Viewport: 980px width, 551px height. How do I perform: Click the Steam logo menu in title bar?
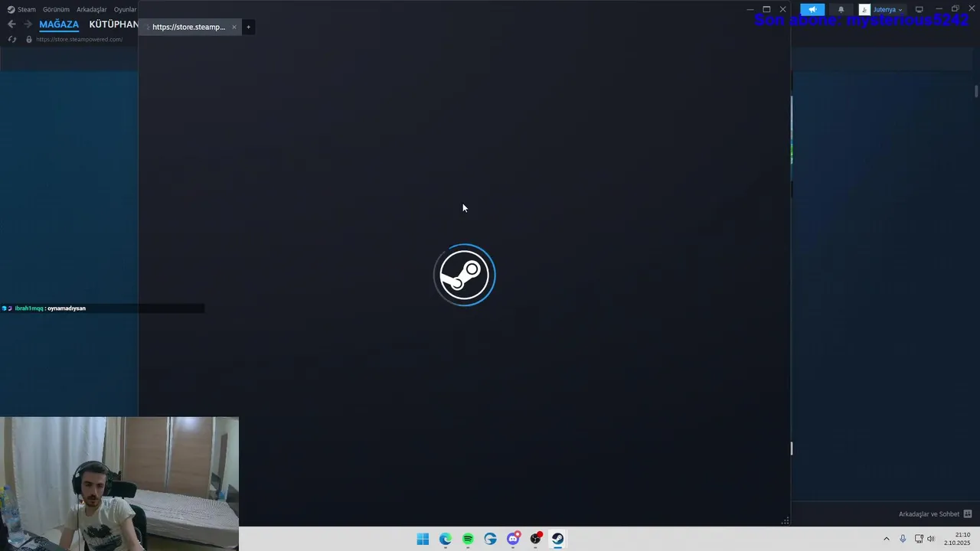point(21,9)
